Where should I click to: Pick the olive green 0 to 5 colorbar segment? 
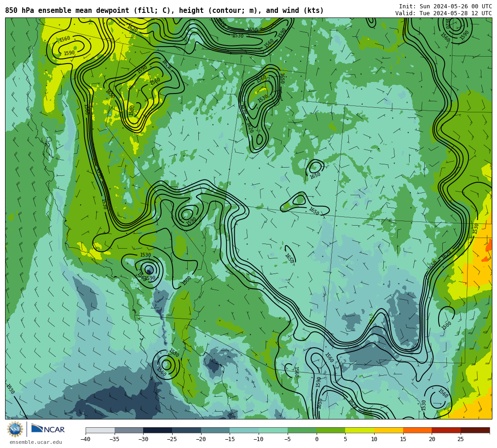pos(331,430)
